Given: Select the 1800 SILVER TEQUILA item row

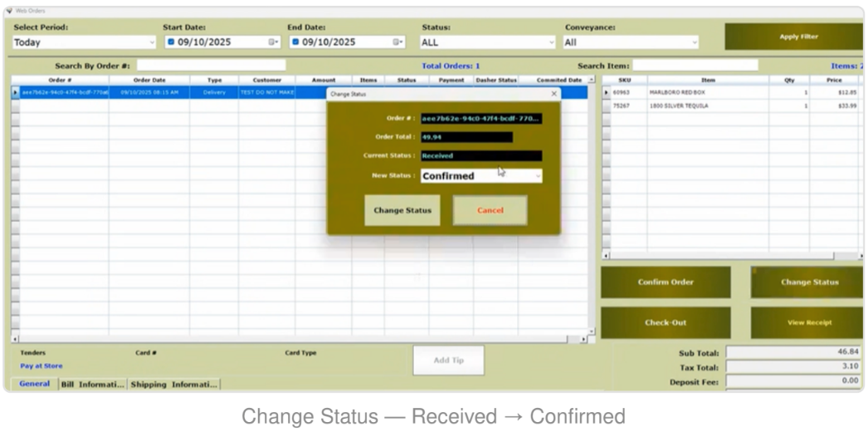Looking at the screenshot, I should (734, 106).
